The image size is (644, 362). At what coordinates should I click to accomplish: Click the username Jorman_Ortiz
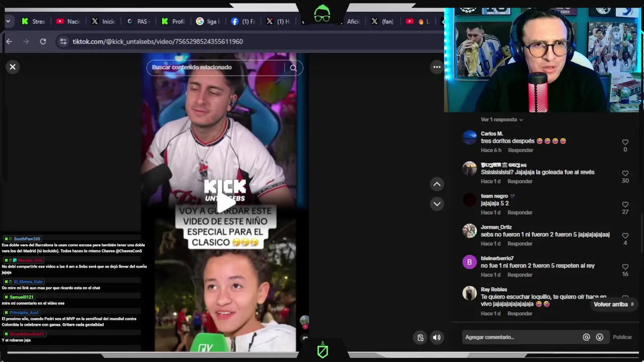pos(496,227)
